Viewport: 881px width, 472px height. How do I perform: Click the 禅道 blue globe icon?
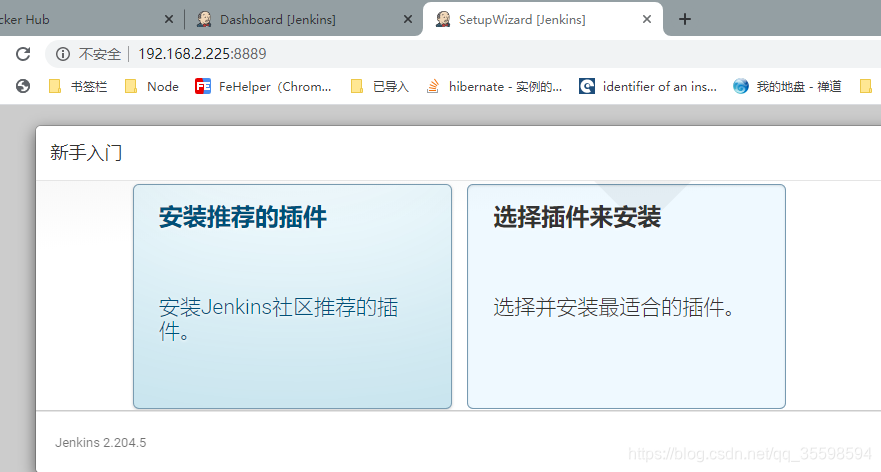coord(741,86)
